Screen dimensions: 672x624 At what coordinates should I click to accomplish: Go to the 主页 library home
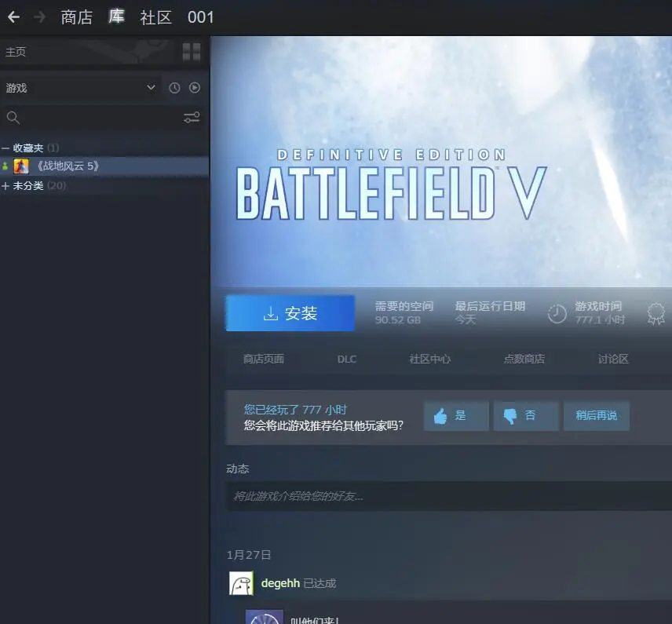point(16,52)
